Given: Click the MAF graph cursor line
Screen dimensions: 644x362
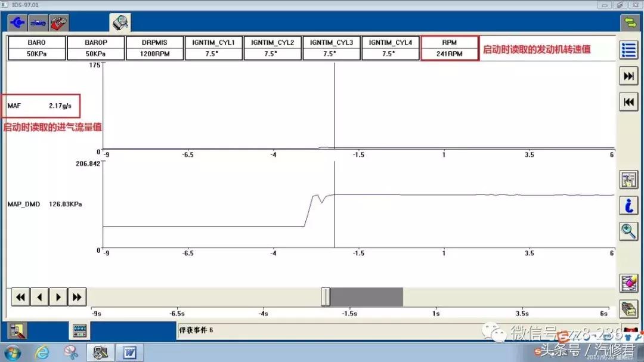Looking at the screenshot, I should click(x=335, y=106).
